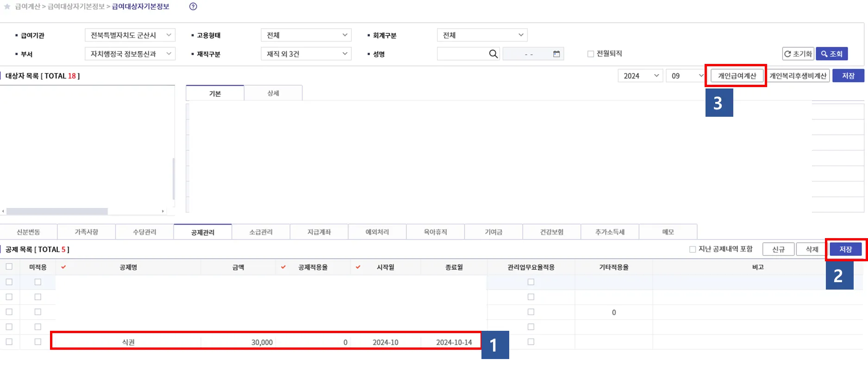Image resolution: width=868 pixels, height=366 pixels.
Task: Tick the select-all checkbox in the 공제 table header
Action: pyautogui.click(x=9, y=267)
